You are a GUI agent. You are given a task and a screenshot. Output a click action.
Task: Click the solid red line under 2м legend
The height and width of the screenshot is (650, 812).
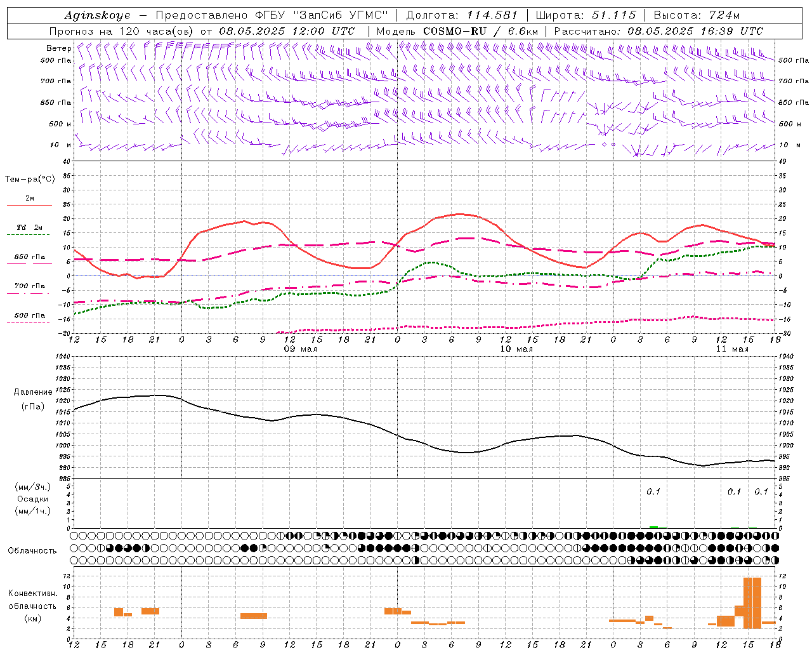(x=29, y=206)
